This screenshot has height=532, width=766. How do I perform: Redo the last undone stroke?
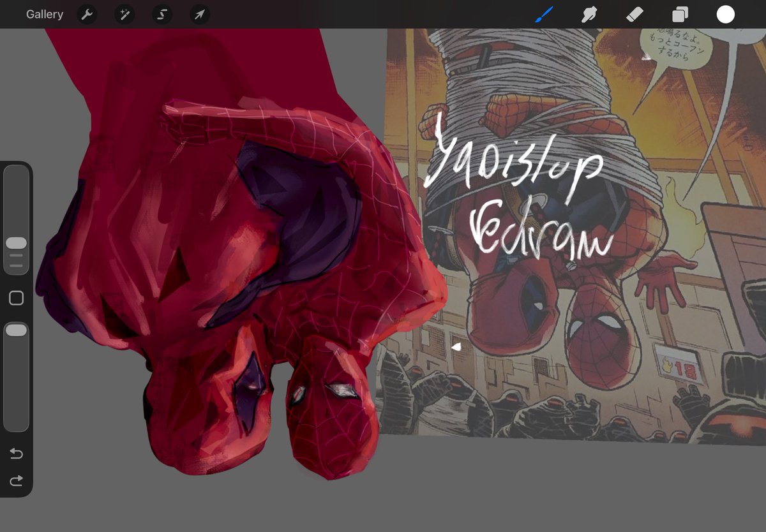(x=16, y=480)
